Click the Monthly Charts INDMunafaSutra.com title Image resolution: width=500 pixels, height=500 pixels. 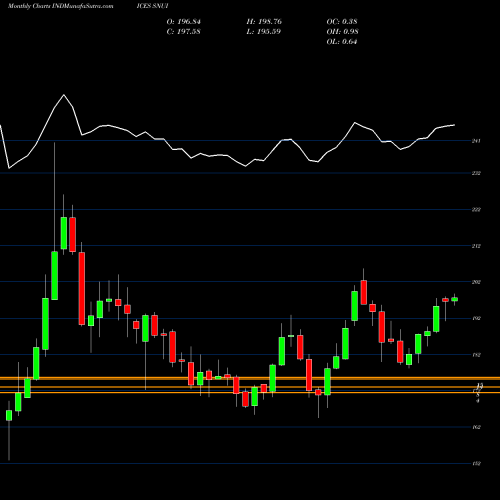click(x=60, y=6)
